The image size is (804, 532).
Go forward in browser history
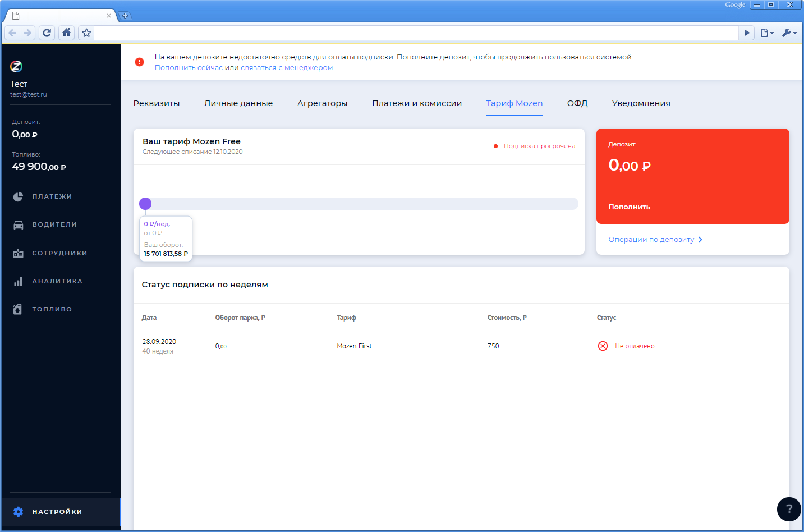point(27,33)
